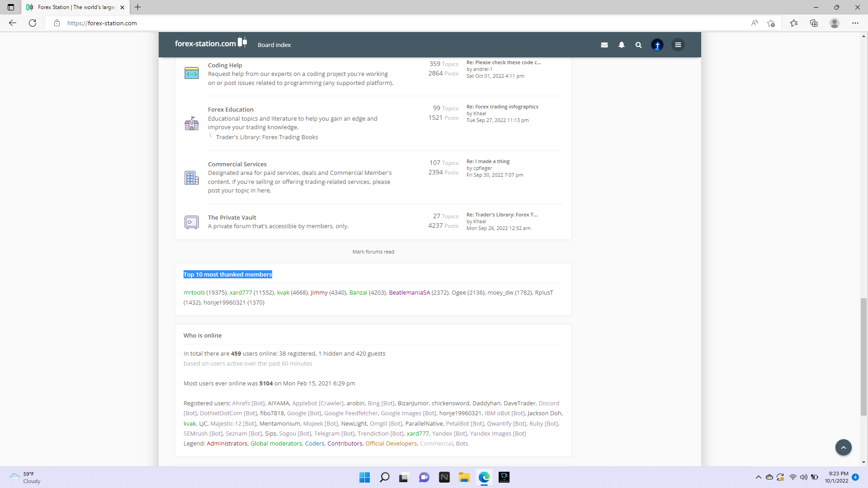868x488 pixels.
Task: Open browser Settings and more ellipsis menu
Action: [855, 23]
